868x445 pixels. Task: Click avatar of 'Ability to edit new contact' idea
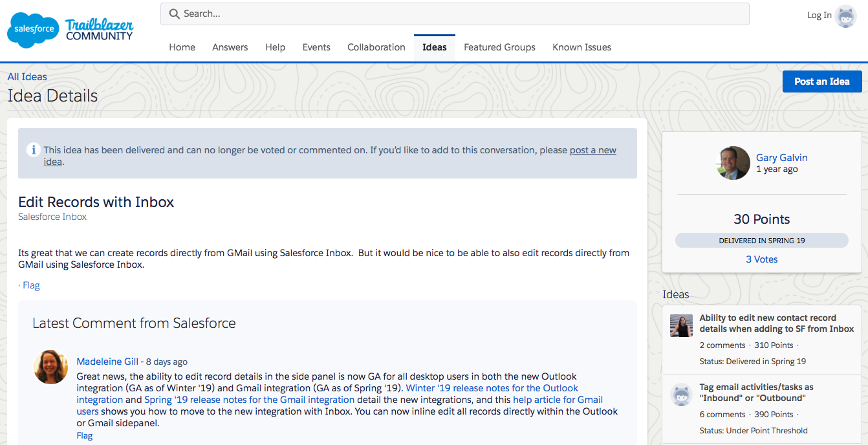[682, 325]
